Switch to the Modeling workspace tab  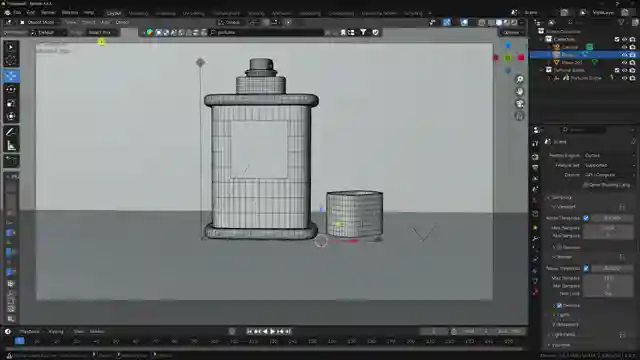tap(138, 13)
